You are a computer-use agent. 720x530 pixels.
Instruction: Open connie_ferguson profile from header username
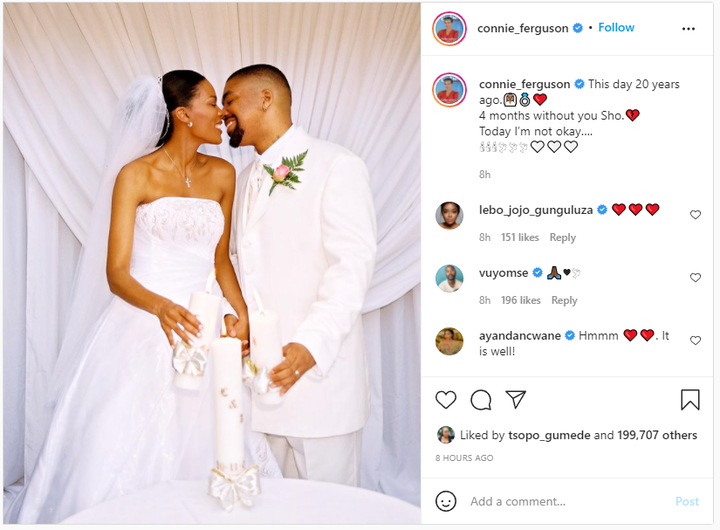click(x=523, y=28)
